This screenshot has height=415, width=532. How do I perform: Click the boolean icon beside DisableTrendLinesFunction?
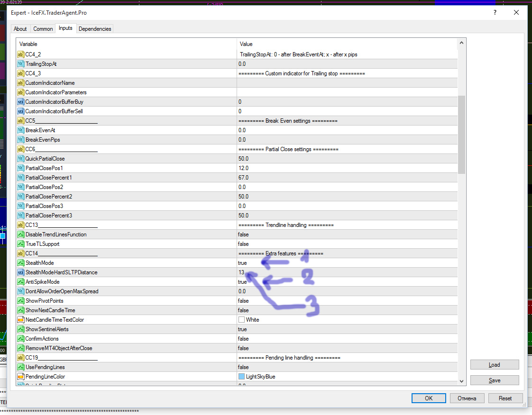tap(21, 235)
